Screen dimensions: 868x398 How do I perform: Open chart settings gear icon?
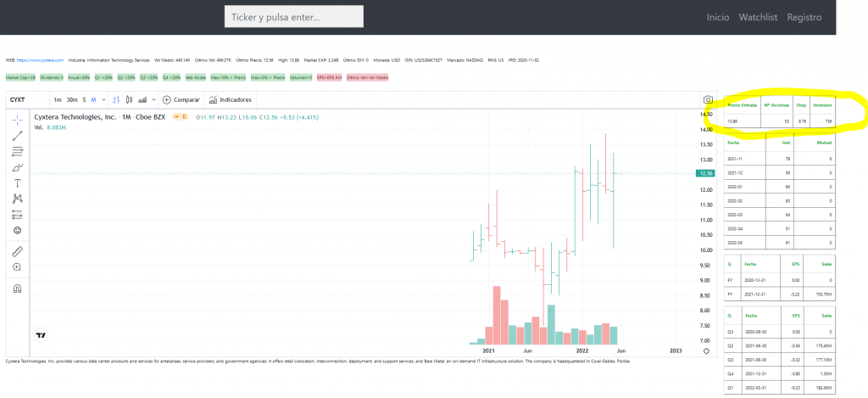(707, 350)
